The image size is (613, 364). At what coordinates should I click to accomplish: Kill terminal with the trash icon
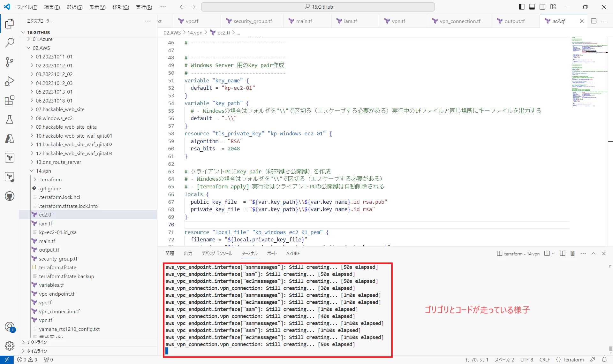[x=572, y=254]
